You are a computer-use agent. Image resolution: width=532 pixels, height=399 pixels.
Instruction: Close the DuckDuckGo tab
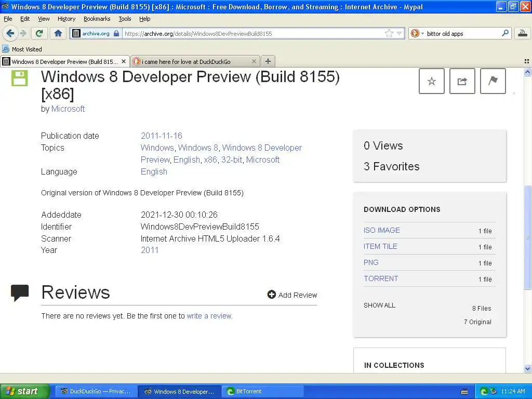pyautogui.click(x=254, y=61)
